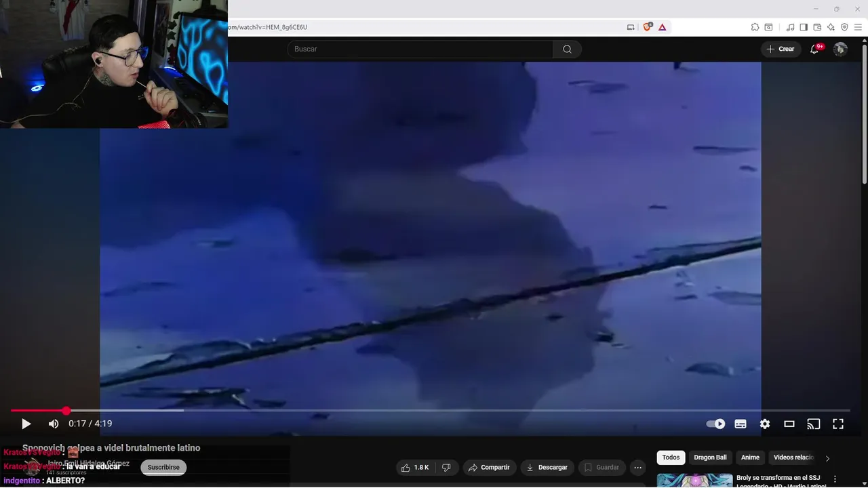This screenshot has height=488, width=868.
Task: Show more filter chips with right chevron
Action: pyautogui.click(x=827, y=458)
